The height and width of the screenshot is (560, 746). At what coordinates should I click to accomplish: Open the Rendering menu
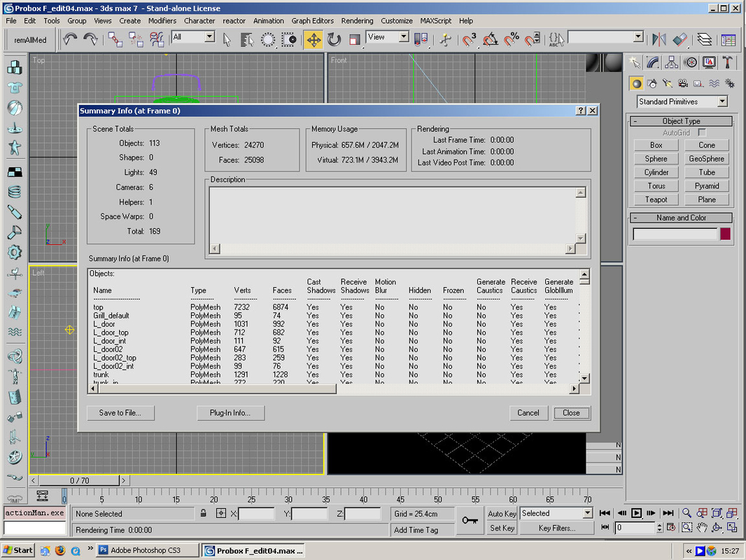coord(357,21)
